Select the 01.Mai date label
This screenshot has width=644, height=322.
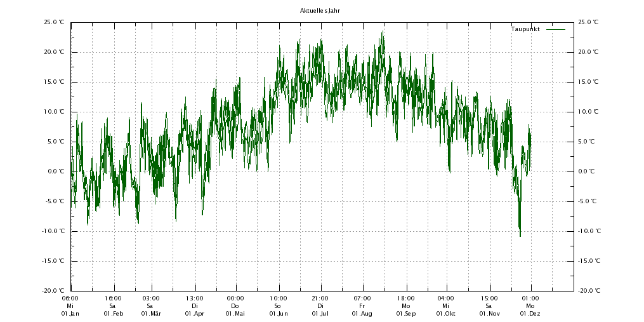235,314
